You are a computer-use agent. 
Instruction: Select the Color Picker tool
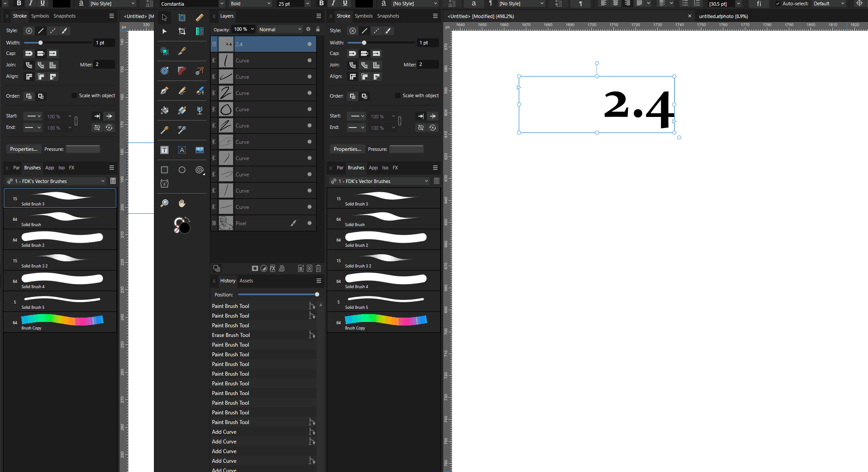pyautogui.click(x=164, y=130)
